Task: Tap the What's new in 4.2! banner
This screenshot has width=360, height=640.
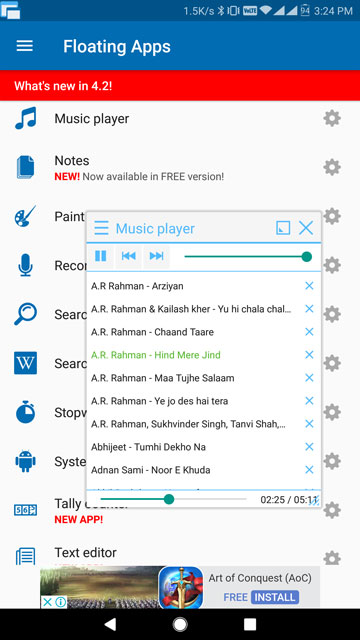Action: (180, 86)
